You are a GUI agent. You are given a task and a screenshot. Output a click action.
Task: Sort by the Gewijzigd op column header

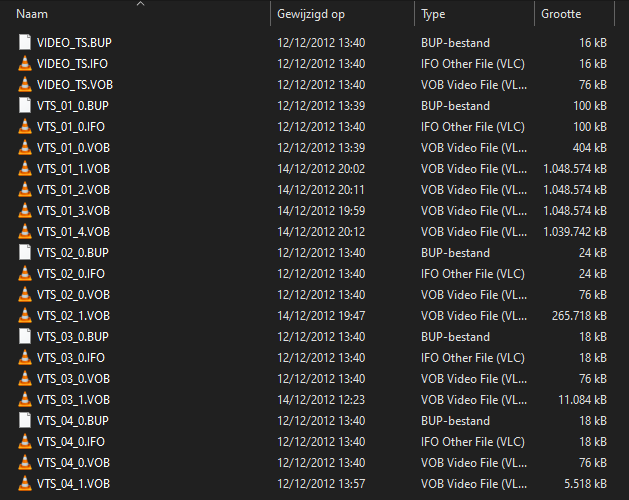coord(312,15)
